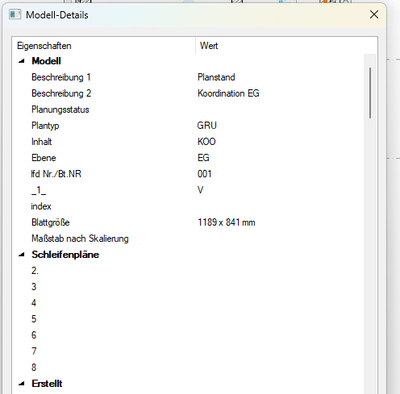This screenshot has width=400, height=394.
Task: Select the Planungsstatus row
Action: point(189,110)
